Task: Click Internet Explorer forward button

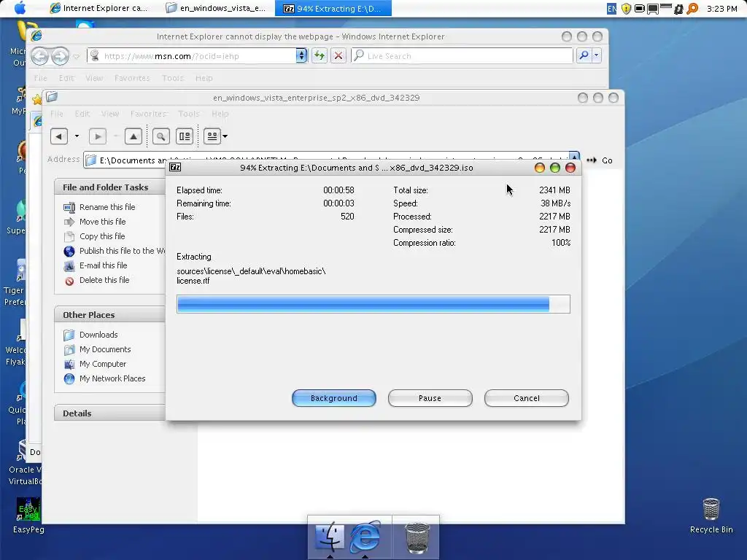Action: (x=60, y=56)
